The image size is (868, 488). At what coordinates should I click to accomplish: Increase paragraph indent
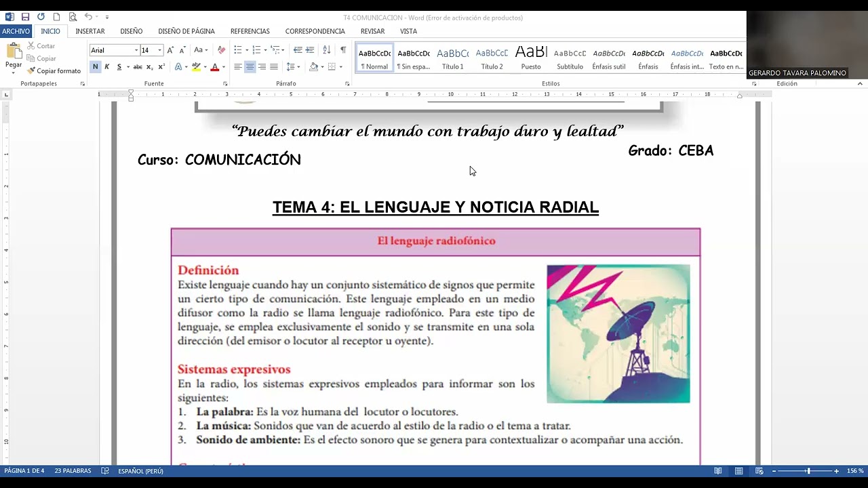coord(310,50)
